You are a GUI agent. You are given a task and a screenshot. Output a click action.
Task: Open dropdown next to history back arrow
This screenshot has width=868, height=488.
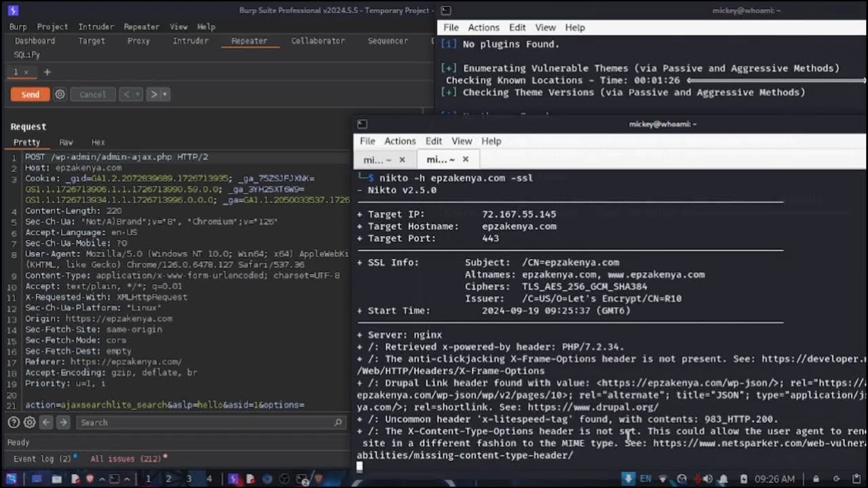coord(137,94)
